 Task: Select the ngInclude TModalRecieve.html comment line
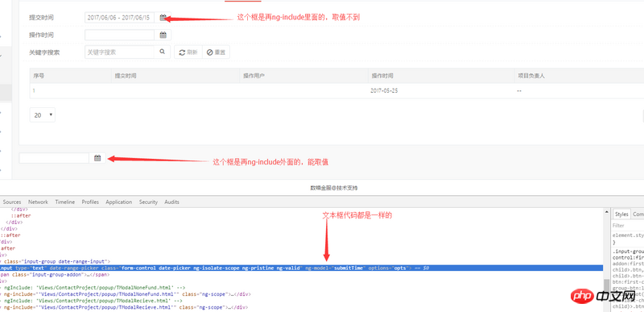pyautogui.click(x=90, y=301)
